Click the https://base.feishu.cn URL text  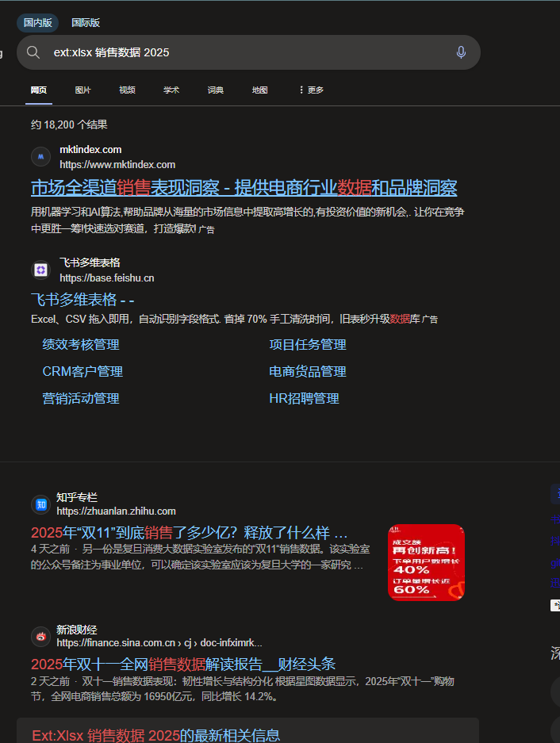click(107, 278)
